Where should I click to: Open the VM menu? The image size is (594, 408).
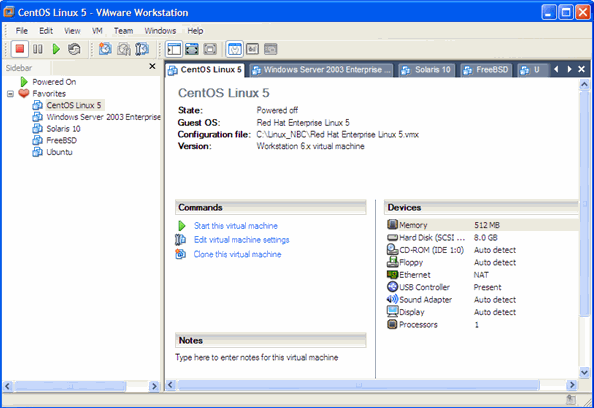point(97,31)
